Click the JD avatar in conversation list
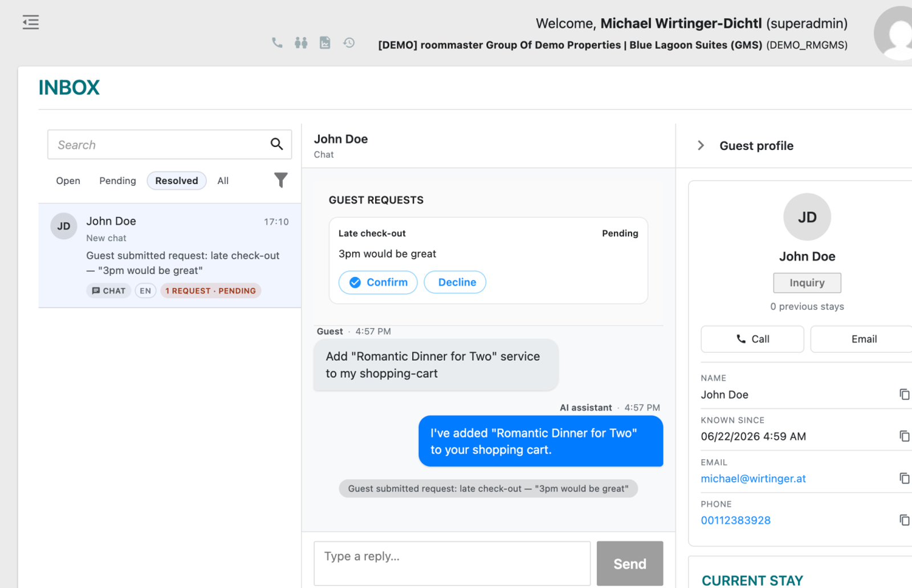The width and height of the screenshot is (912, 588). pos(64,226)
